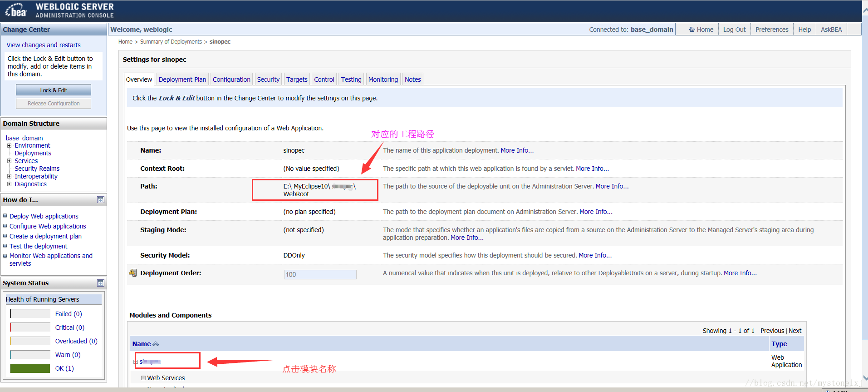The image size is (868, 392).
Task: Open Create a deployment plan link
Action: [x=45, y=236]
